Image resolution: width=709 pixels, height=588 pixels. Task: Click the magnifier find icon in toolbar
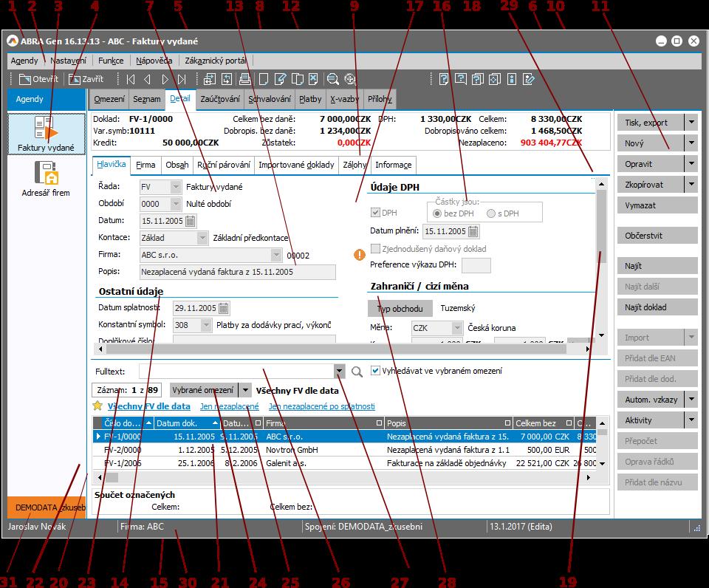pos(333,80)
